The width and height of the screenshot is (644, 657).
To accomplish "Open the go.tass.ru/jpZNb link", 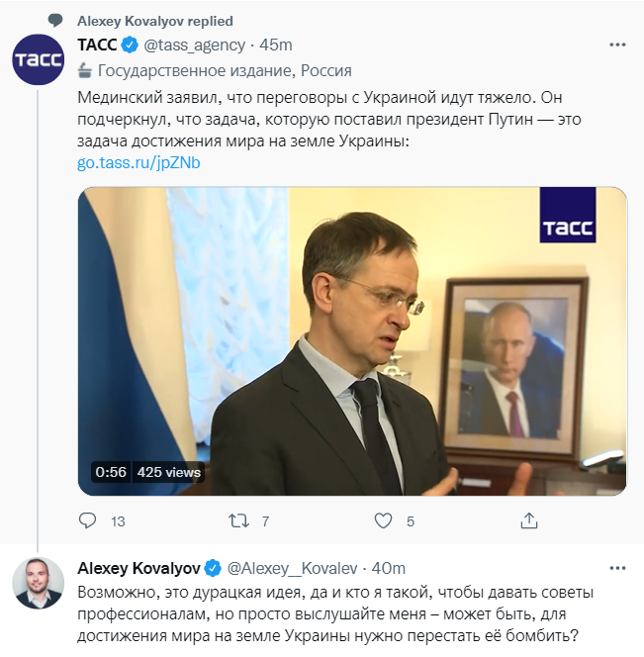I will tap(138, 162).
